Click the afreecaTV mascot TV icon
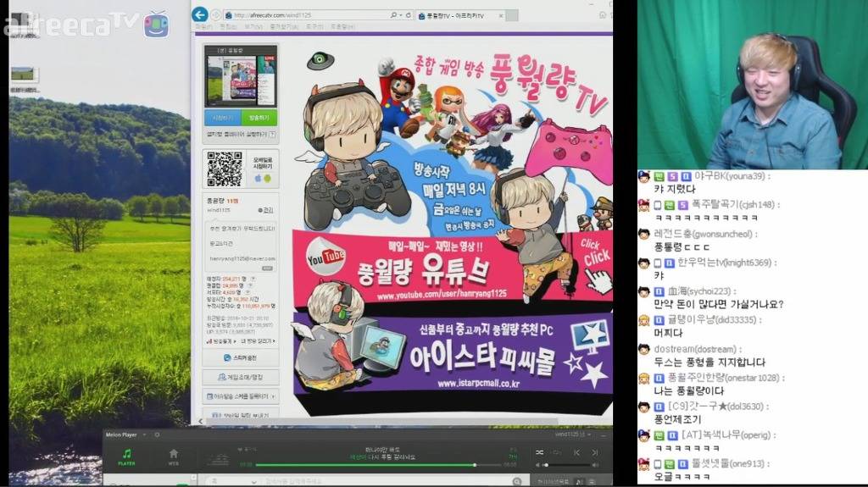 [157, 24]
